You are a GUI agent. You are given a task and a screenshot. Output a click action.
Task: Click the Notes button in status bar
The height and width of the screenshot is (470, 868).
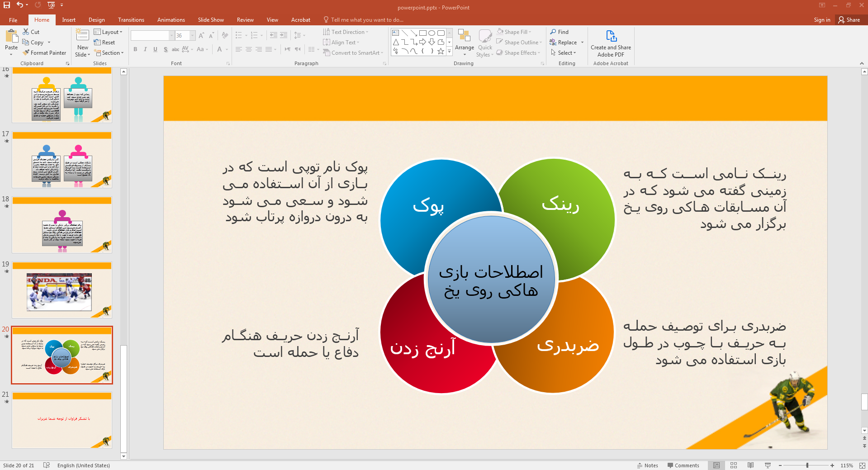click(x=647, y=465)
